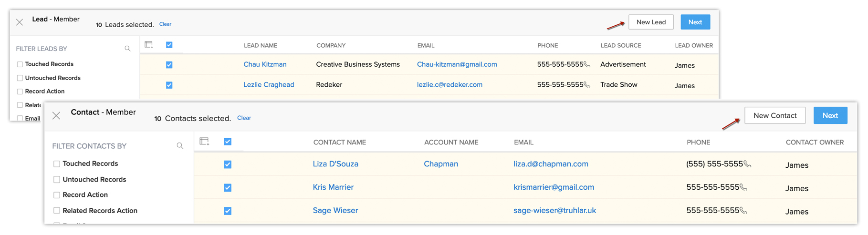Click Next in the Contact panel
This screenshot has height=235, width=868.
[830, 116]
